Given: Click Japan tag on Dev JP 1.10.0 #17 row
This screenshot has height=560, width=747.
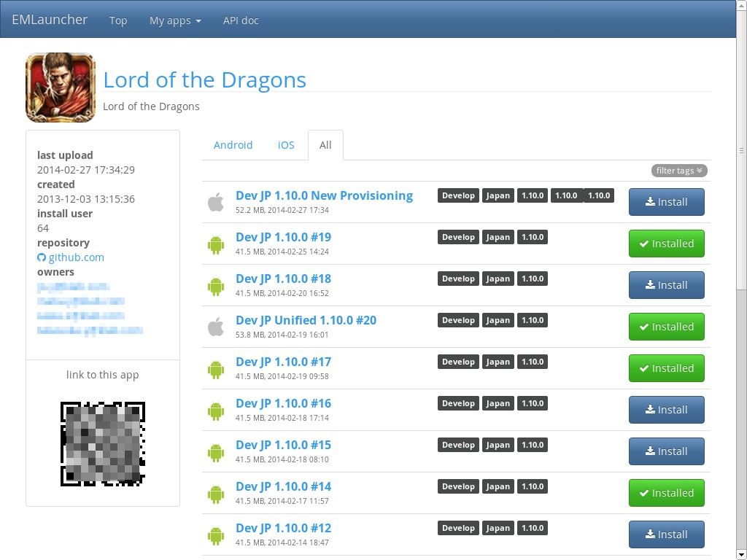Looking at the screenshot, I should 498,362.
